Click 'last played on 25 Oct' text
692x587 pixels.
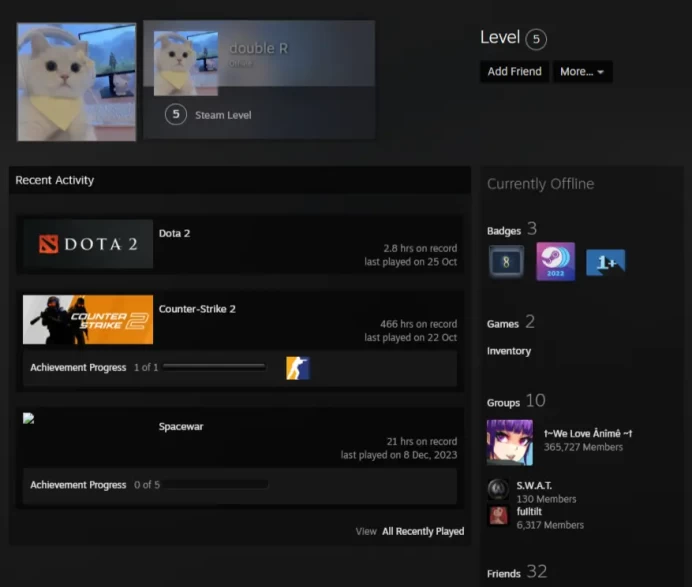(410, 262)
